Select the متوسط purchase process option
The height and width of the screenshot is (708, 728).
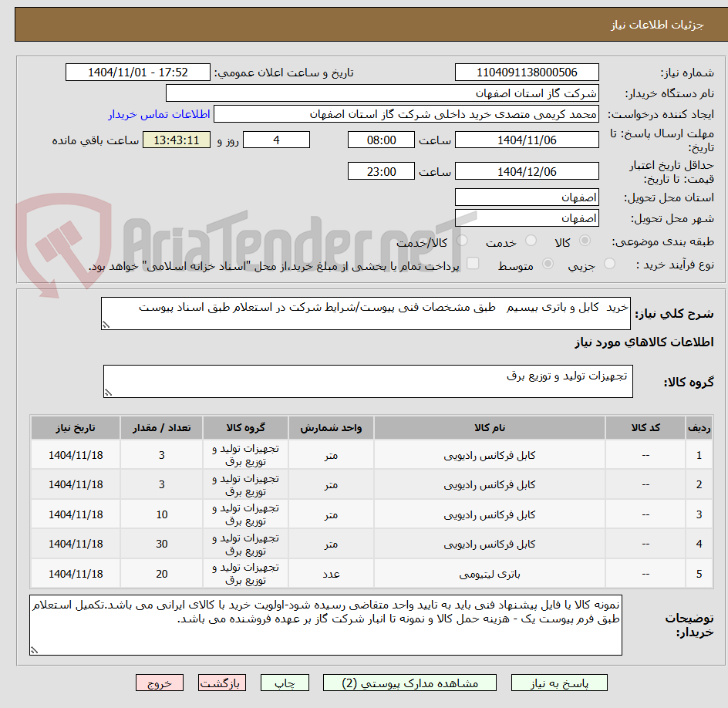click(x=548, y=262)
